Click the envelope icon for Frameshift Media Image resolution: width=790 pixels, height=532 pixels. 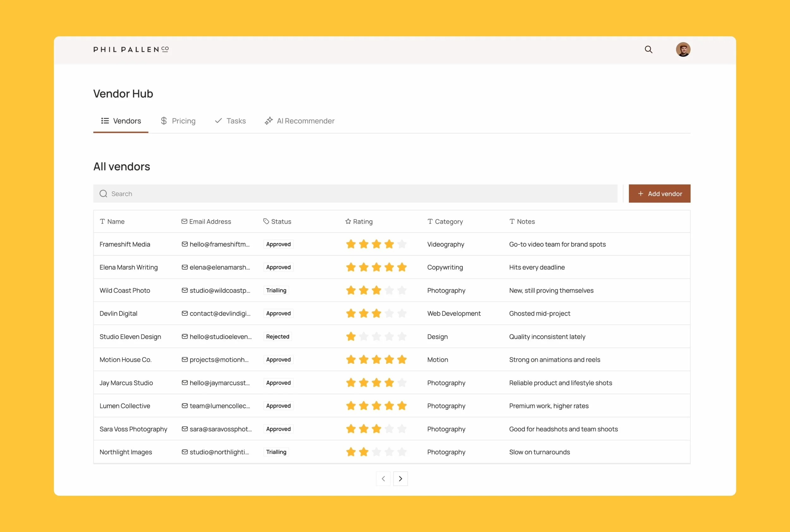click(x=185, y=244)
